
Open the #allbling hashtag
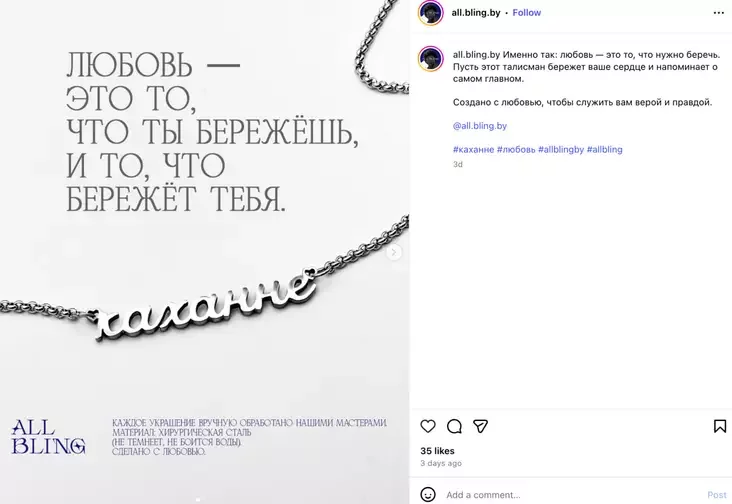[x=605, y=149]
